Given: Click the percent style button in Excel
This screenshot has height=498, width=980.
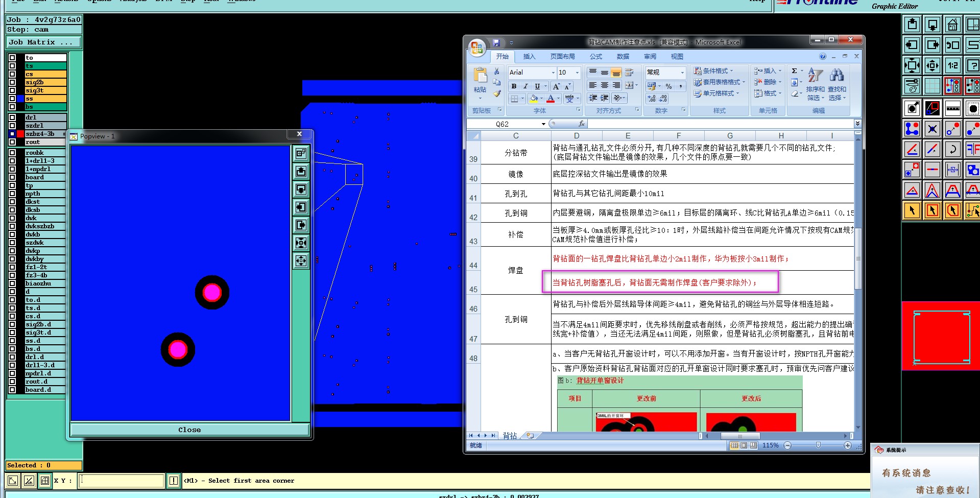Looking at the screenshot, I should click(668, 86).
